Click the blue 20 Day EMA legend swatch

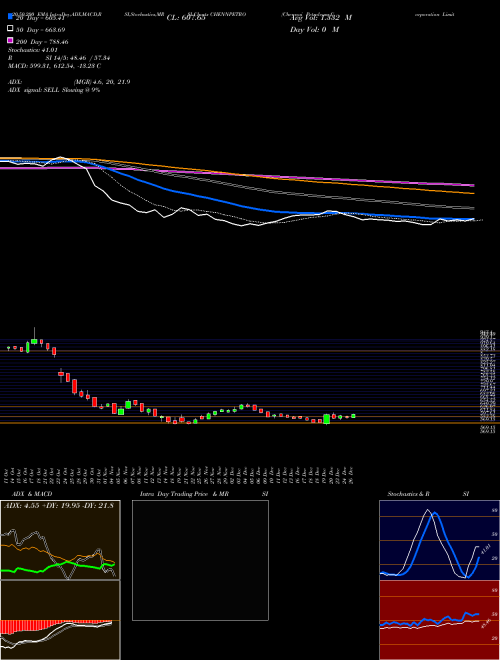click(x=10, y=16)
